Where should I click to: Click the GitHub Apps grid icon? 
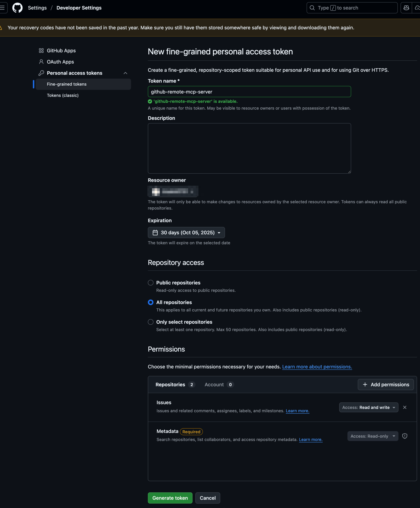[41, 51]
